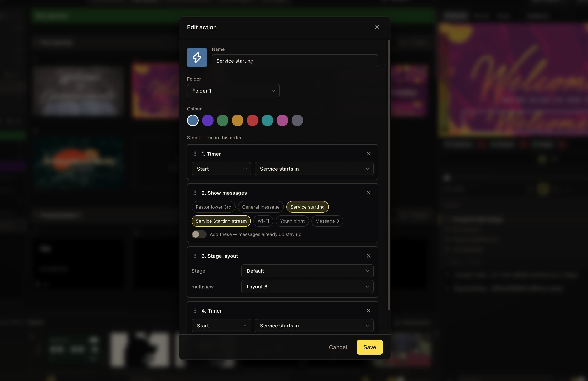Select the grey colour swatch
Viewport: 588px width, 381px height.
(297, 120)
